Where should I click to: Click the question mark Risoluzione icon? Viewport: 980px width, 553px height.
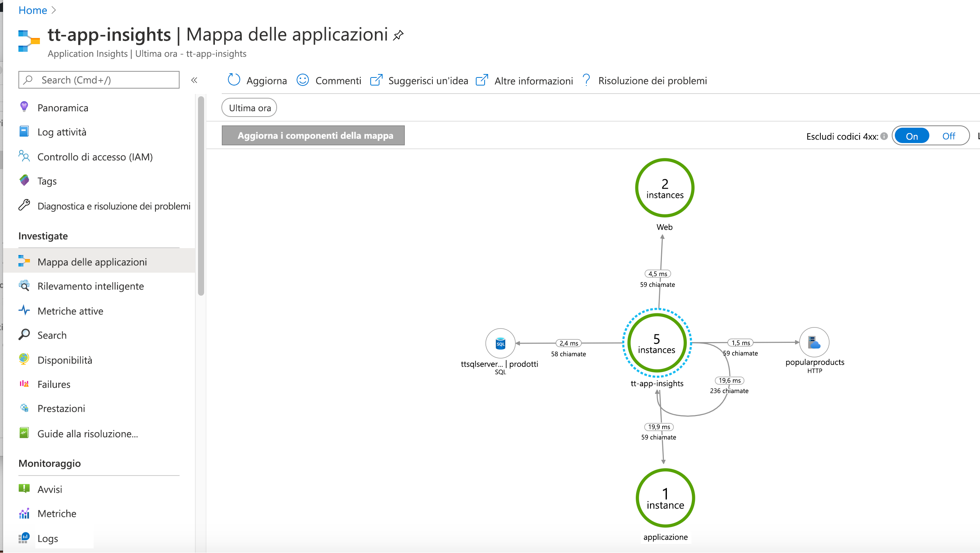point(586,80)
